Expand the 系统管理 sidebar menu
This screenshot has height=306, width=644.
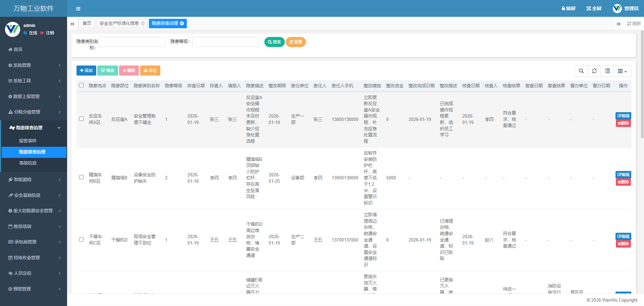(x=34, y=65)
